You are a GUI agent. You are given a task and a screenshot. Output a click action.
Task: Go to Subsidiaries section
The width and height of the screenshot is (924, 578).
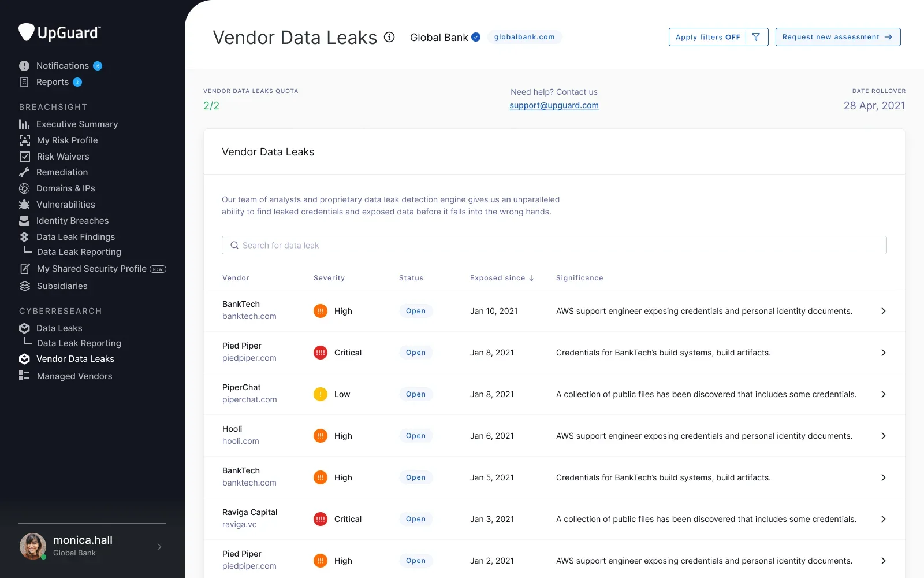[x=62, y=286]
